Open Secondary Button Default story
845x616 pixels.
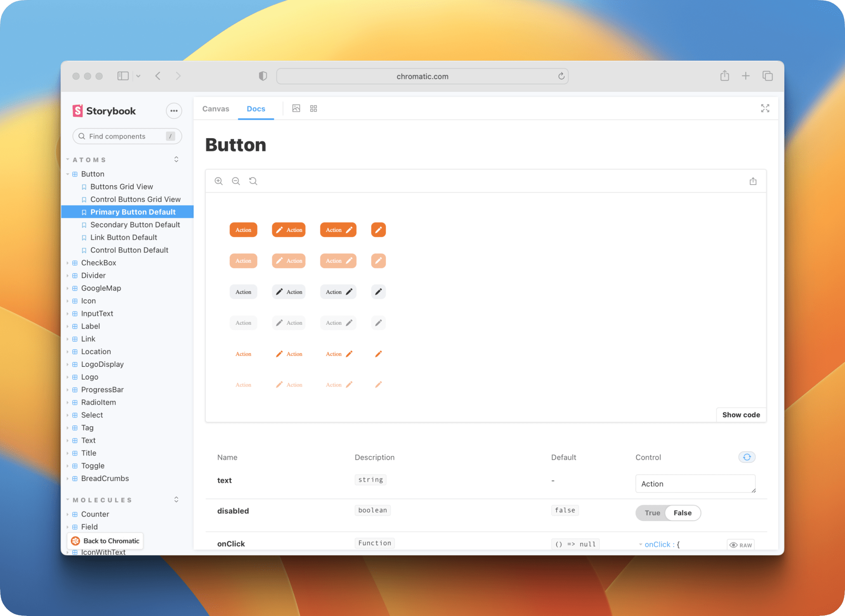[x=135, y=225]
